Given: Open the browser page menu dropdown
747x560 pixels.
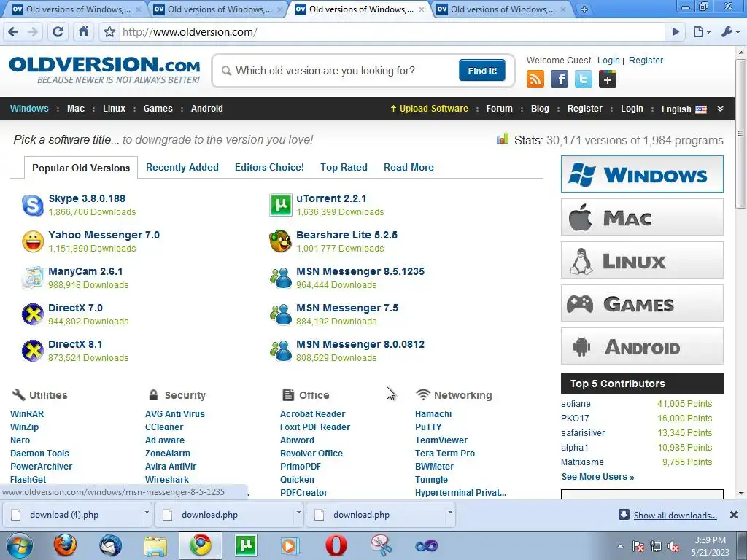Looking at the screenshot, I should pos(702,32).
